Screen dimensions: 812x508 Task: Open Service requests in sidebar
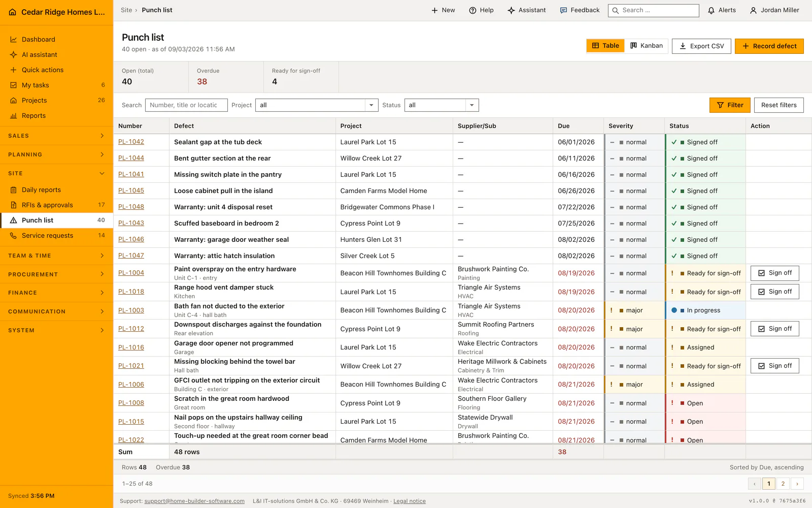[56, 236]
